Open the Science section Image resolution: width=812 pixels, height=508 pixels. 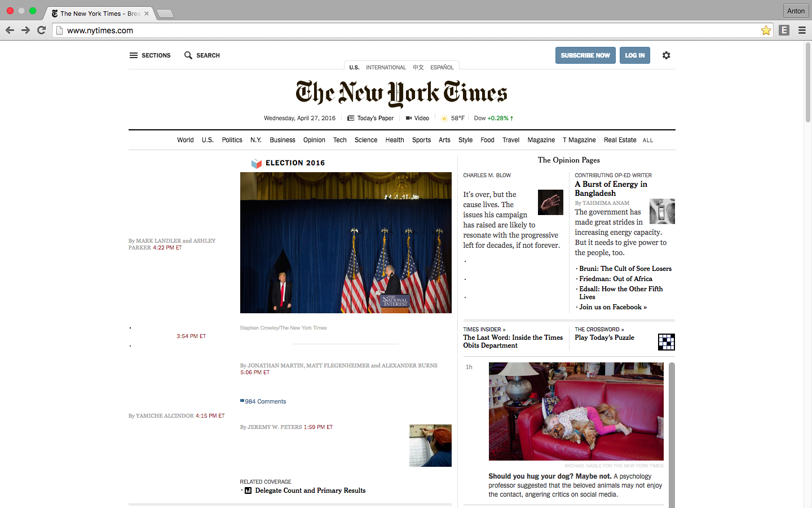tap(366, 140)
